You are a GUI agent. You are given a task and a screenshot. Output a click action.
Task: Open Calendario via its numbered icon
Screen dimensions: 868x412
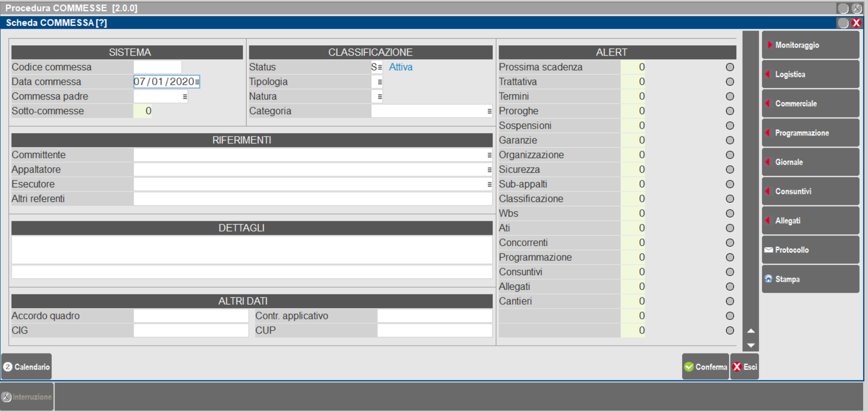pos(8,367)
